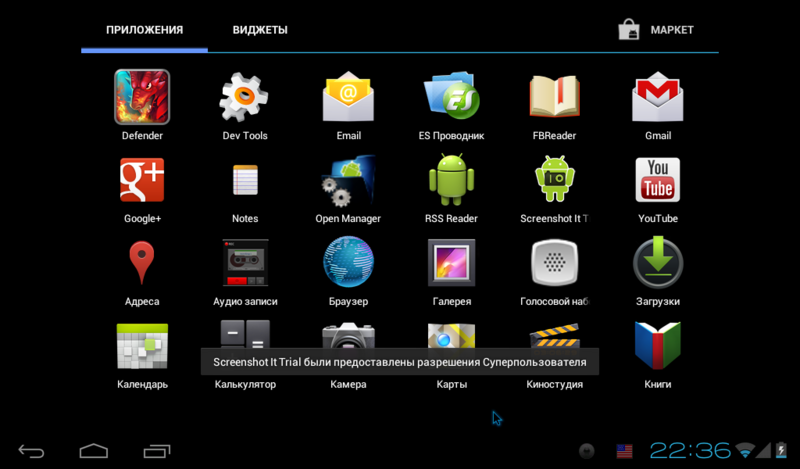Click the US flag keyboard language icon
800x469 pixels.
[624, 451]
